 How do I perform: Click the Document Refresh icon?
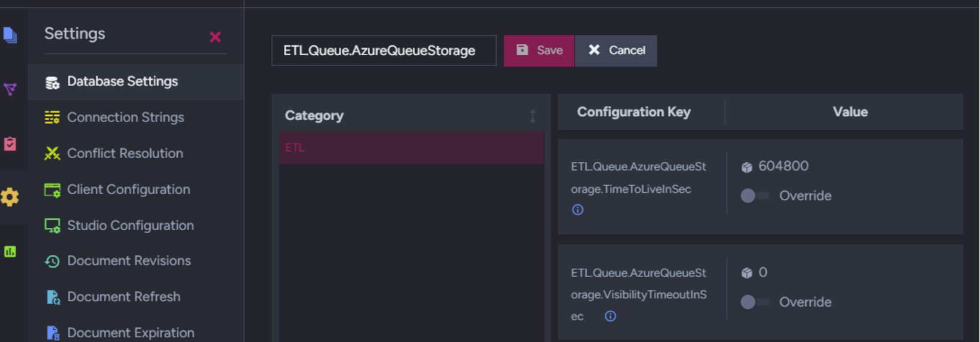point(53,297)
